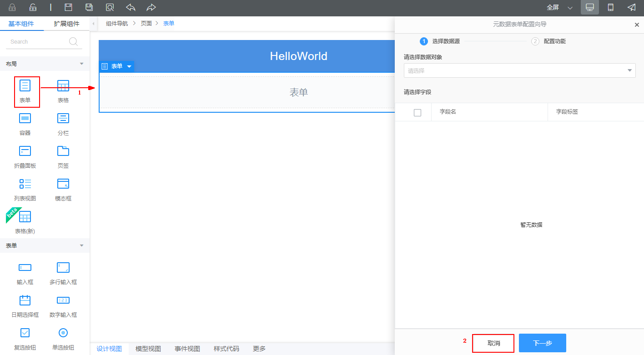Select the 输入框 component
This screenshot has height=355, width=644.
coord(25,273)
